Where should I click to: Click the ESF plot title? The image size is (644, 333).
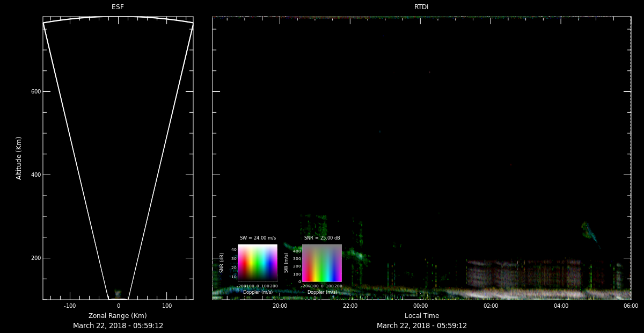[x=118, y=7]
